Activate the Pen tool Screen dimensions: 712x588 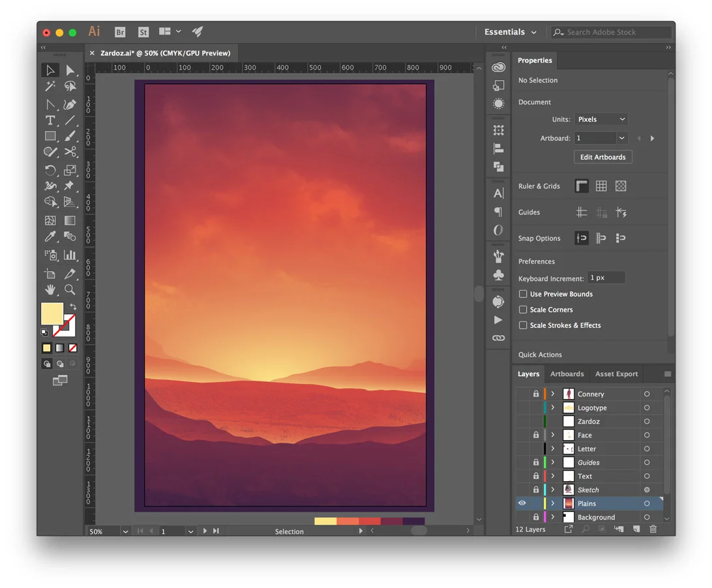coord(50,104)
